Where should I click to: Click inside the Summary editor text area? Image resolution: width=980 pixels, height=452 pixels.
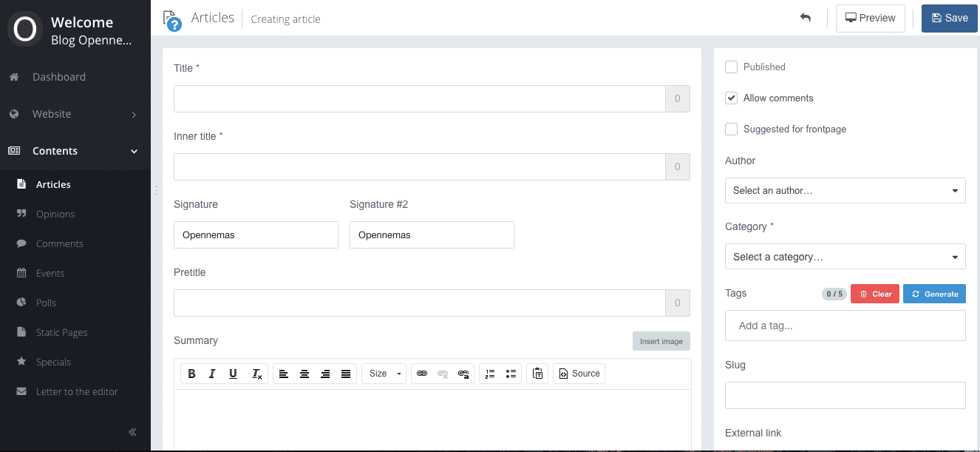tap(432, 420)
